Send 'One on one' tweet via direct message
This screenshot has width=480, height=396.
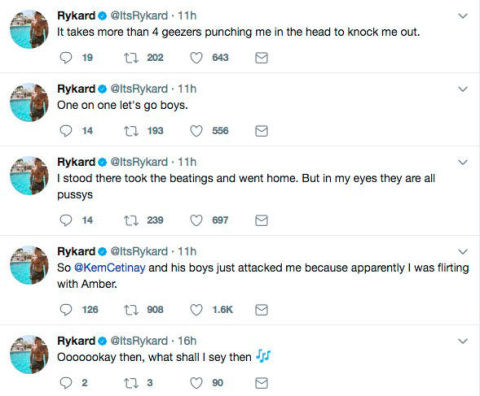coord(261,131)
